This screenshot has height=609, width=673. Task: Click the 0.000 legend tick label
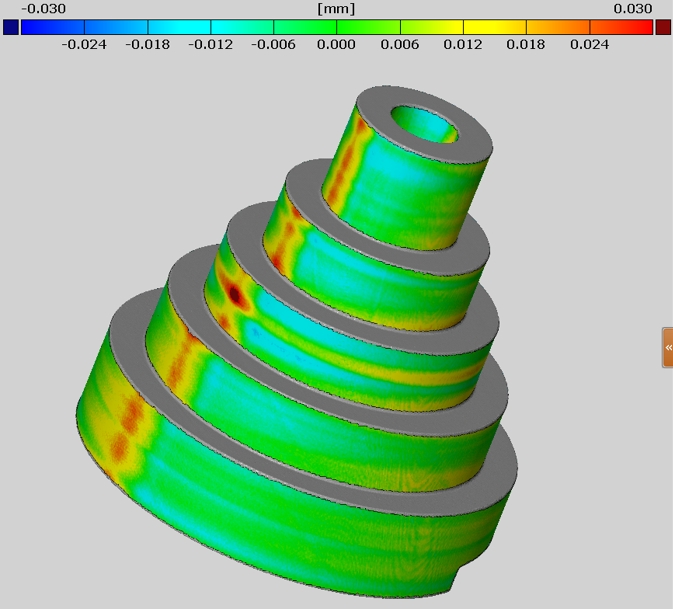(x=336, y=44)
